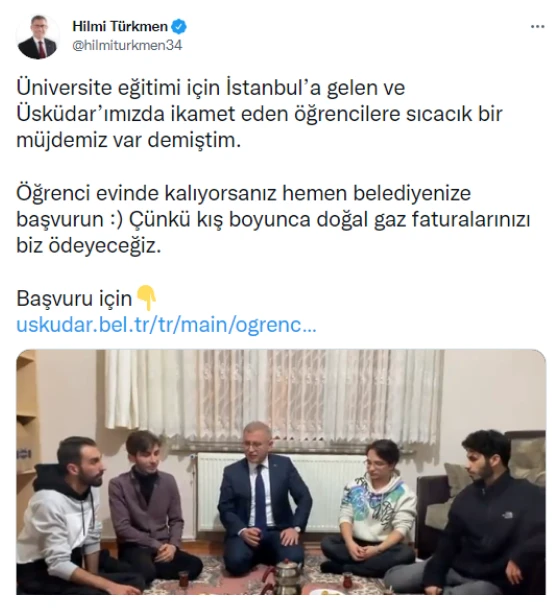Open Hilmi Türkmen's profile avatar

click(x=38, y=37)
